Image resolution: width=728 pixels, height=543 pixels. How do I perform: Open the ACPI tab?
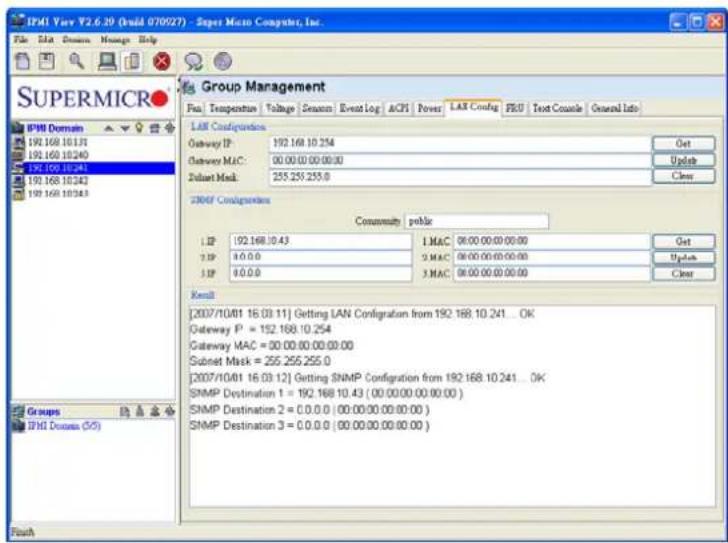coord(398,109)
